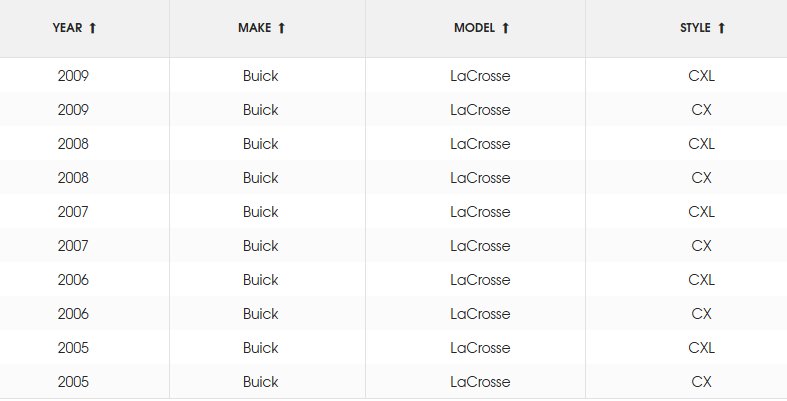Click LaCrosse in the 2006 CX row
Image resolution: width=787 pixels, height=401 pixels.
click(x=480, y=314)
